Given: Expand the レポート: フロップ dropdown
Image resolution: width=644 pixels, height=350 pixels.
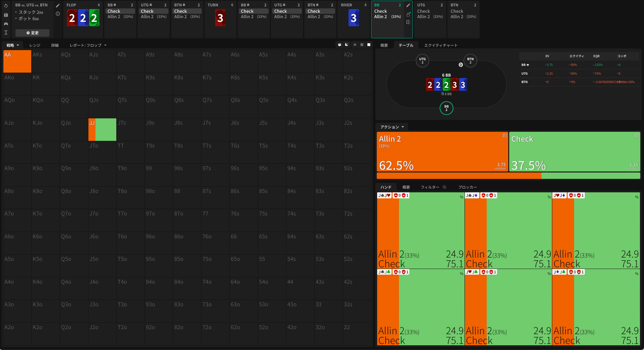Looking at the screenshot, I should click(x=88, y=45).
